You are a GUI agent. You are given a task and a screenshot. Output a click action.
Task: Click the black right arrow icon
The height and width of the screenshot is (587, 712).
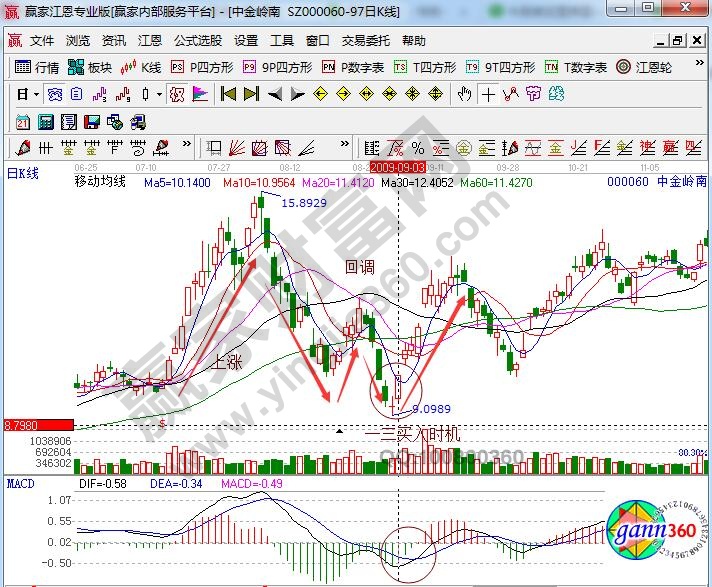[x=297, y=94]
